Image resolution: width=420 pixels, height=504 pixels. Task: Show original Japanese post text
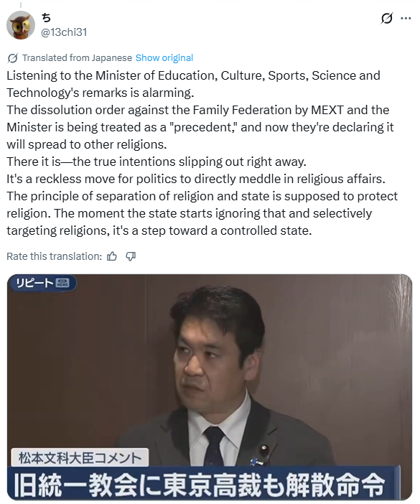(x=164, y=58)
